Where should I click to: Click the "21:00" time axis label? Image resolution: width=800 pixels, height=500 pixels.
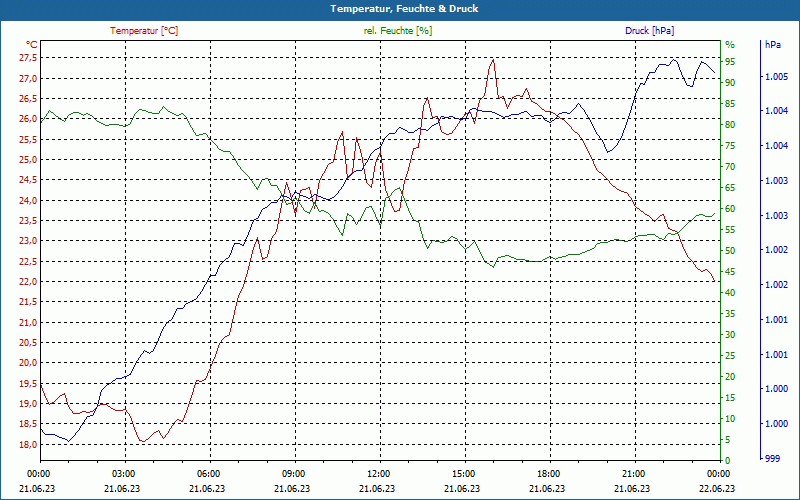tap(635, 473)
